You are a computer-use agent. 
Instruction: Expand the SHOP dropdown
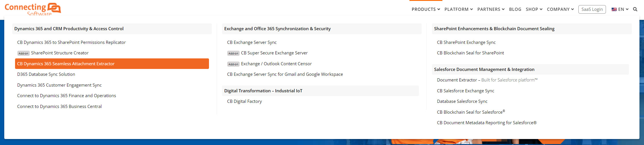534,9
